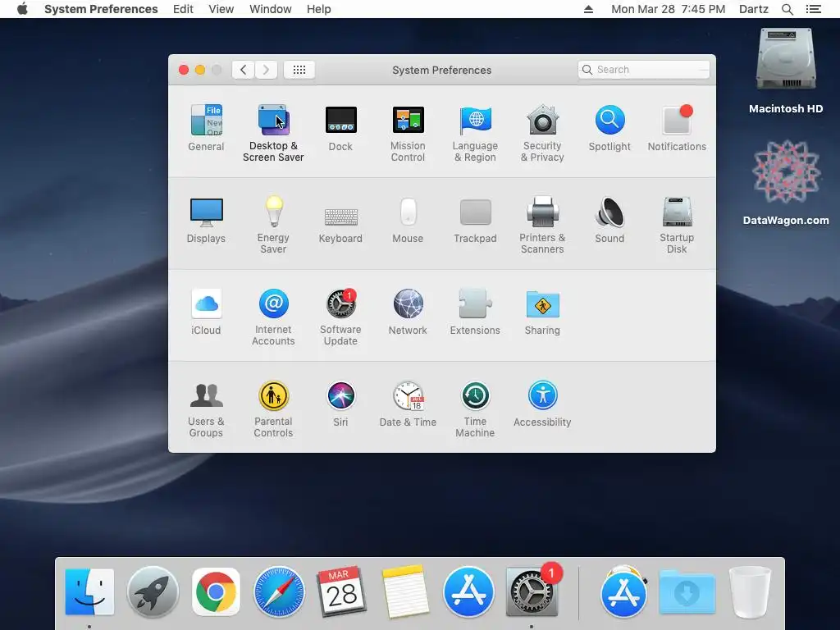The width and height of the screenshot is (840, 630).
Task: Open Calendar from the Dock
Action: click(x=342, y=592)
